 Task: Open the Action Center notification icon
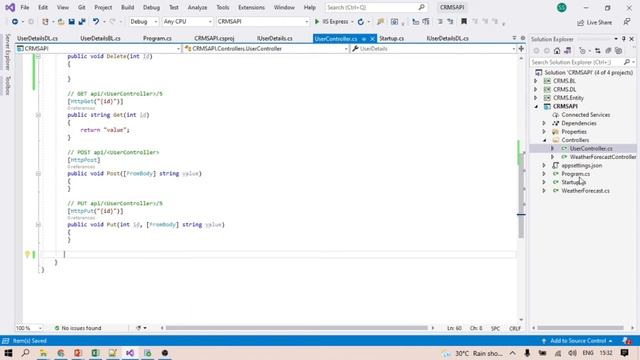(624, 353)
